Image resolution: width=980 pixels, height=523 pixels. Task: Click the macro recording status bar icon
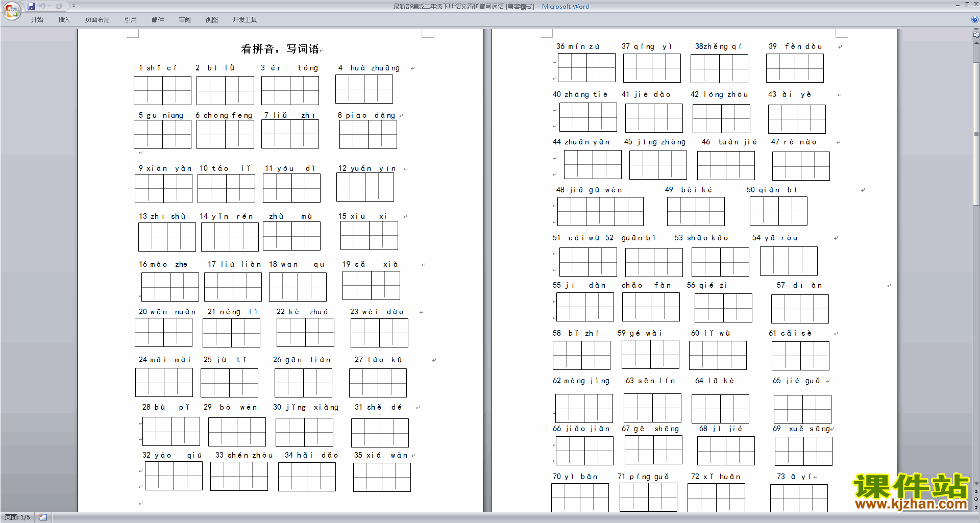[43, 517]
